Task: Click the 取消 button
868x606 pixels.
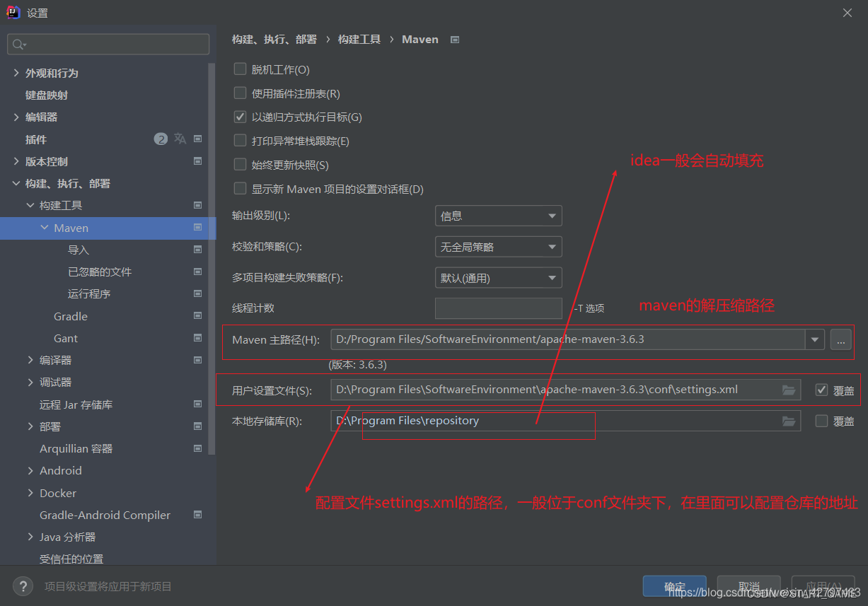Action: coord(748,586)
